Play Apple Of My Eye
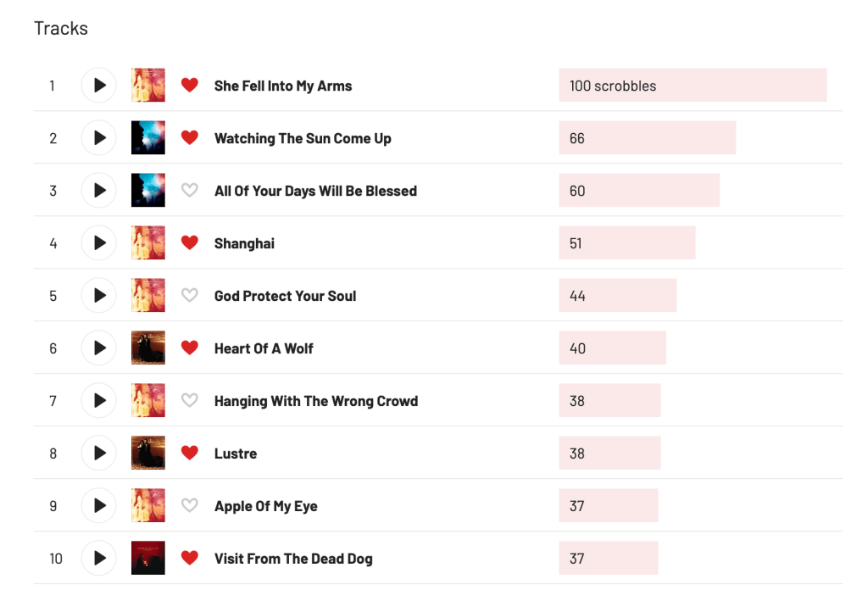 pos(99,506)
